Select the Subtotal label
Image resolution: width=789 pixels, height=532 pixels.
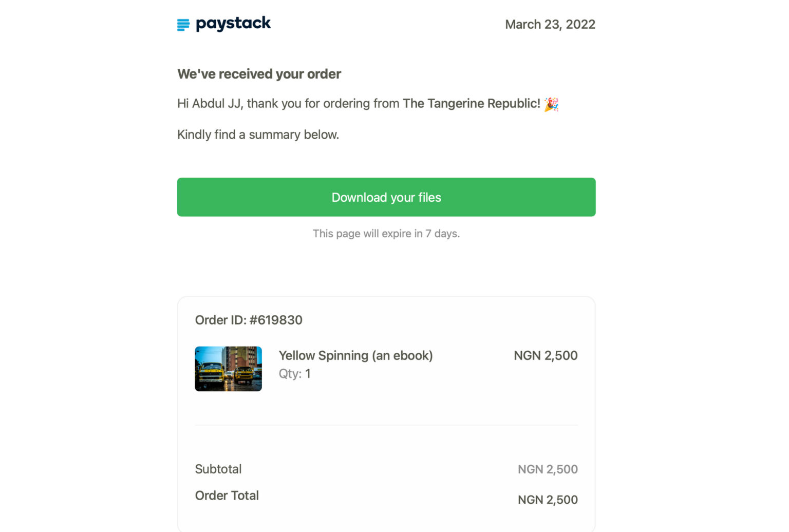pyautogui.click(x=218, y=469)
